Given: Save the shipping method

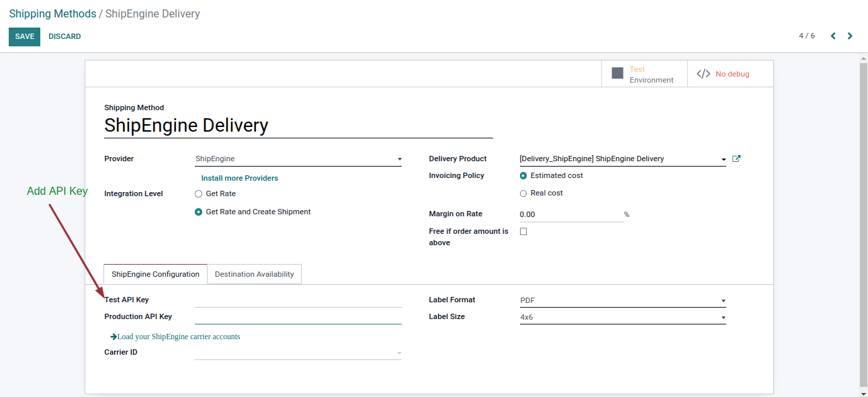Looking at the screenshot, I should [24, 37].
